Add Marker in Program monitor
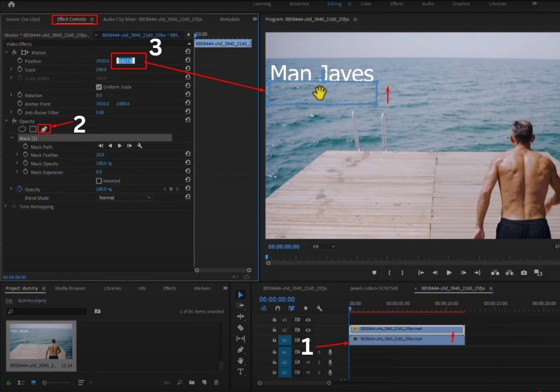560x392 pixels. pos(374,273)
